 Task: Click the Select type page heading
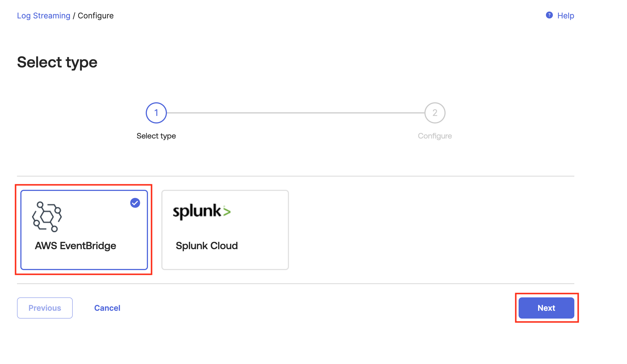tap(57, 62)
